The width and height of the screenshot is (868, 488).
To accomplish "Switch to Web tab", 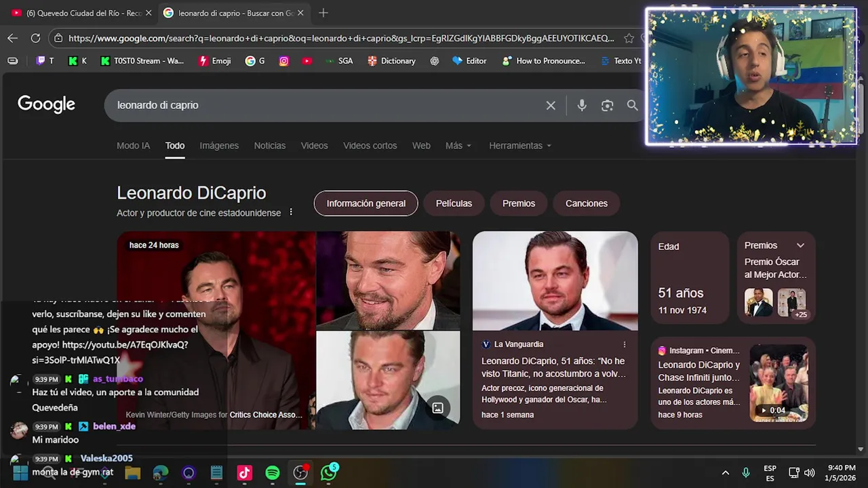I will coord(421,146).
